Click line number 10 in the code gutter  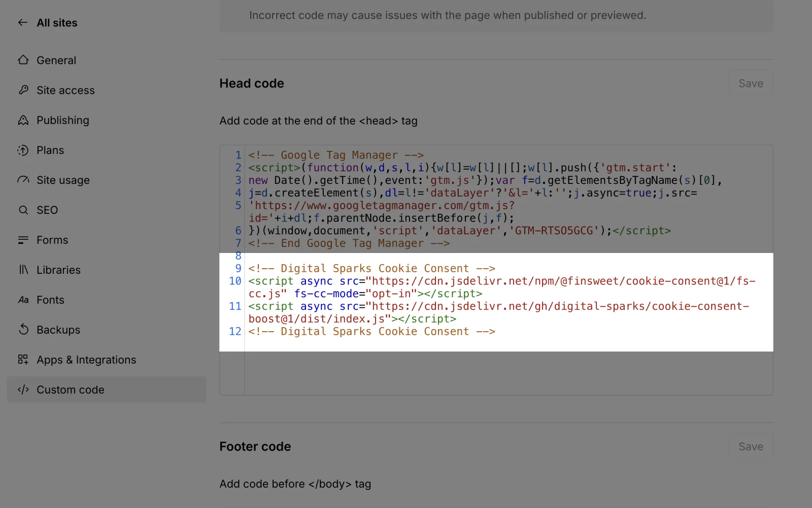pyautogui.click(x=235, y=281)
